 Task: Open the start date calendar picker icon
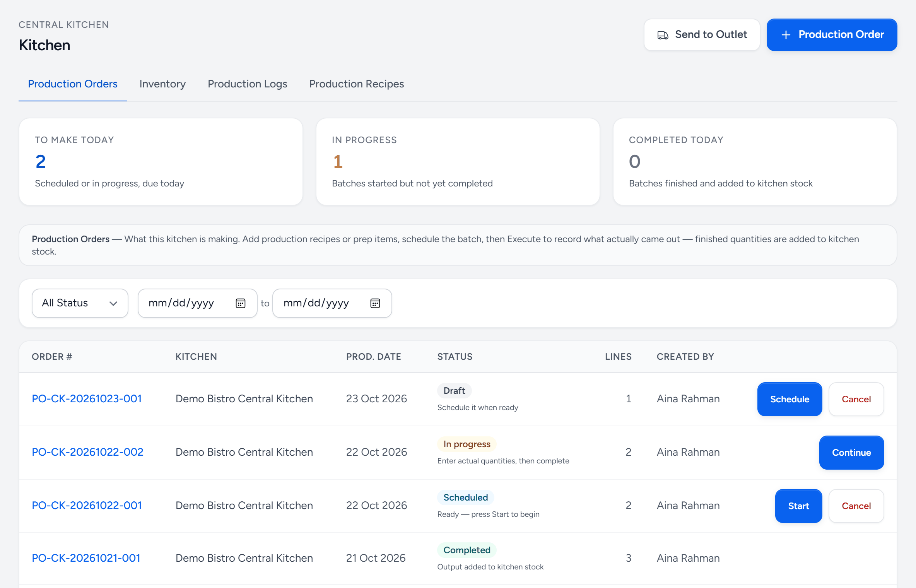[241, 303]
